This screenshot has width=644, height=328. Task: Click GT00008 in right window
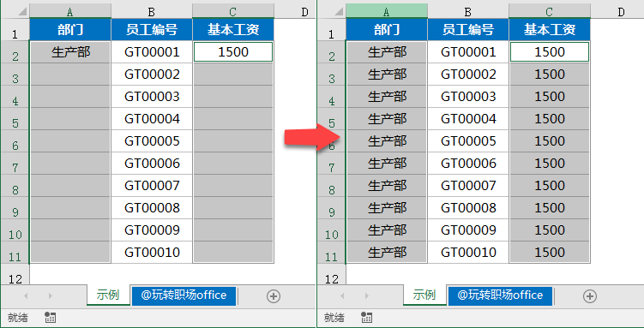point(468,208)
